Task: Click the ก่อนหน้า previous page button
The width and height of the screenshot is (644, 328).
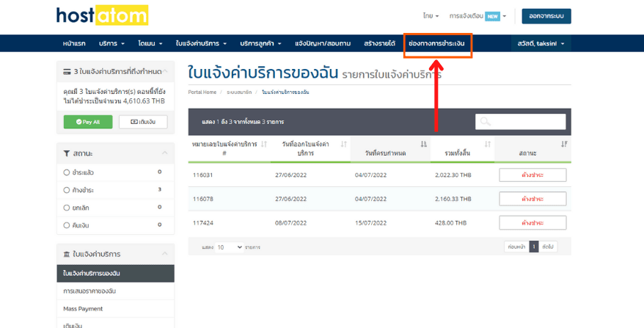Action: [516, 247]
